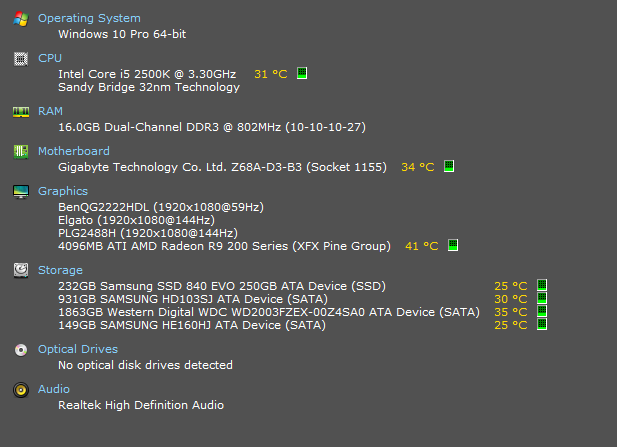This screenshot has height=447, width=617.
Task: Open the Motherboard section heading
Action: click(x=74, y=151)
